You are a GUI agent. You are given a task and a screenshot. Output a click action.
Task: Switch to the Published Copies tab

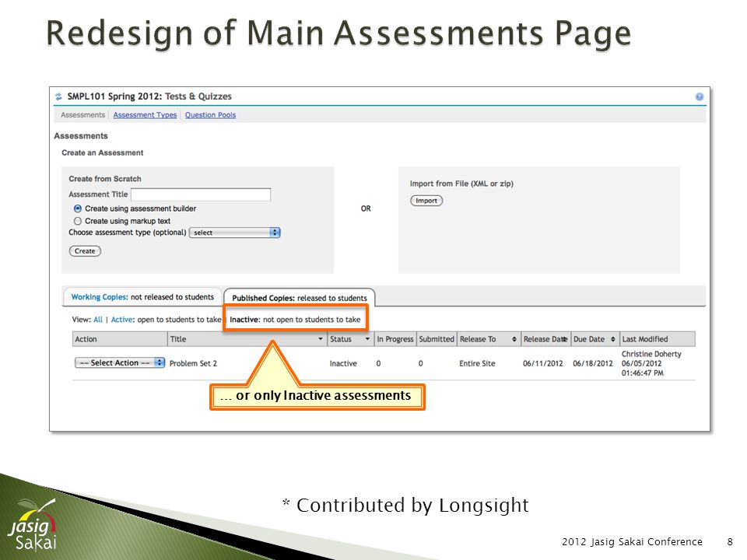[x=299, y=298]
